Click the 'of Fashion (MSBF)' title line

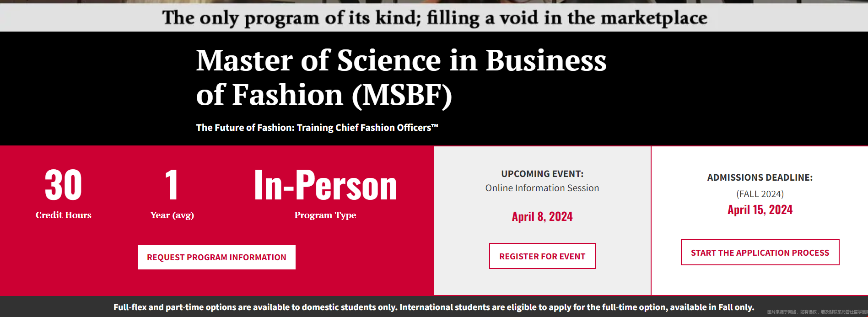click(324, 95)
